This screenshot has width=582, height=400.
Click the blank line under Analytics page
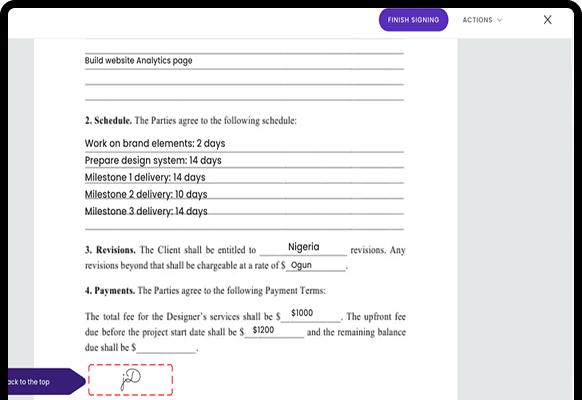(244, 79)
